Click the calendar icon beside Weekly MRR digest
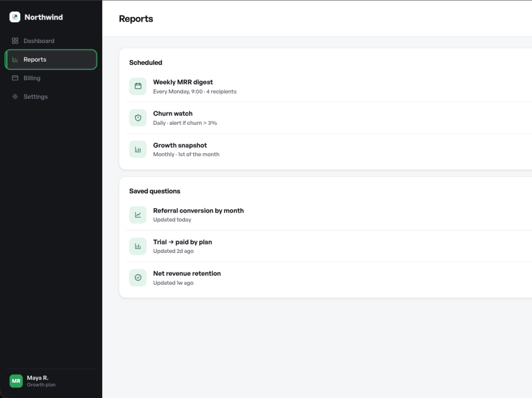This screenshot has width=532, height=398. tap(138, 86)
